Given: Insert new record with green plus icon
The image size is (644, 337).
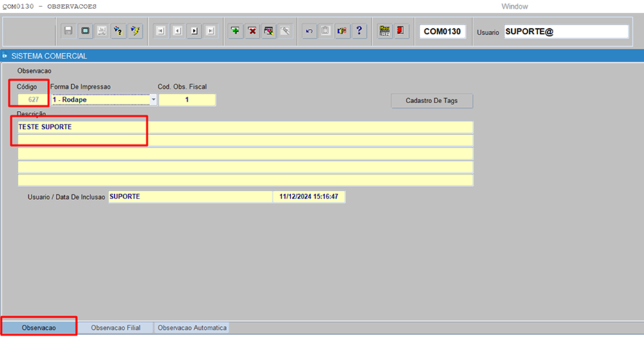Looking at the screenshot, I should pyautogui.click(x=235, y=31).
